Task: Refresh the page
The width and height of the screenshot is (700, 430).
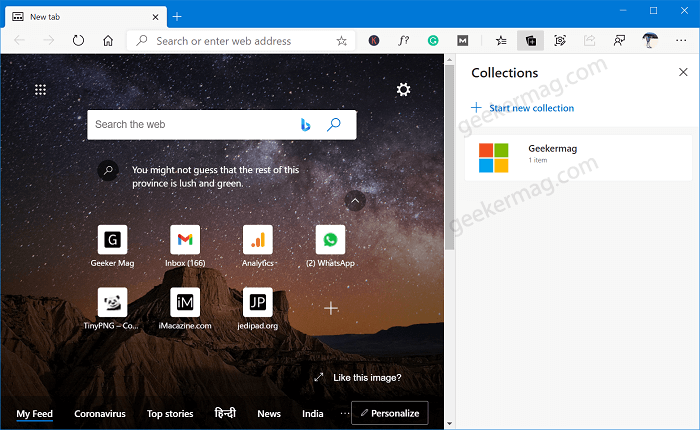Action: [x=78, y=41]
